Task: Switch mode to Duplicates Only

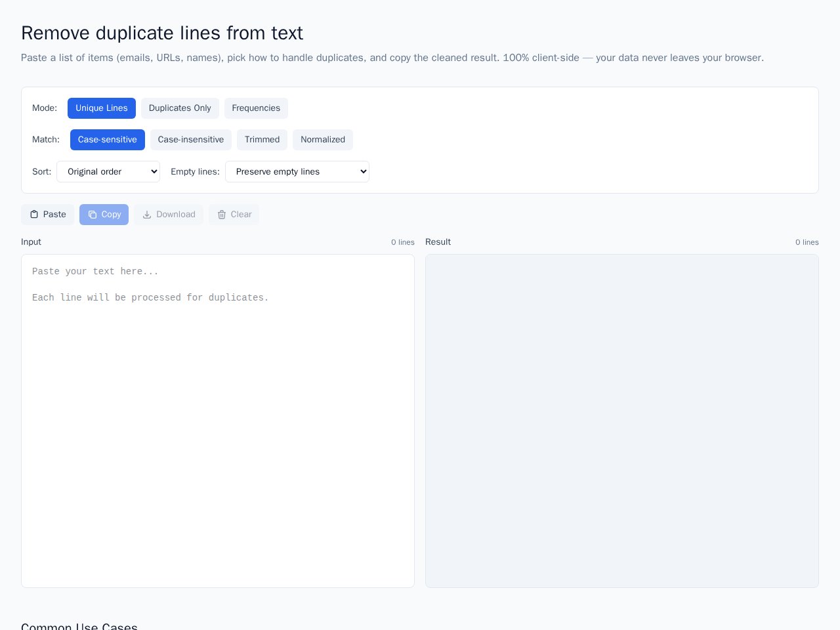Action: point(180,108)
